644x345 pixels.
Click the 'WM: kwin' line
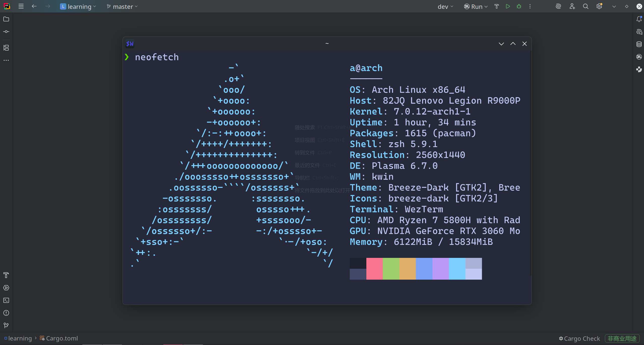[372, 177]
